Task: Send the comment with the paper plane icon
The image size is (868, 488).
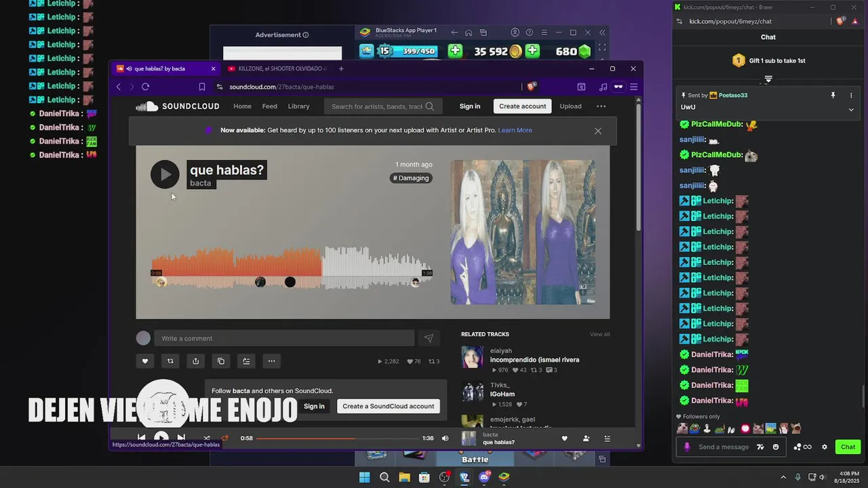Action: (x=429, y=338)
